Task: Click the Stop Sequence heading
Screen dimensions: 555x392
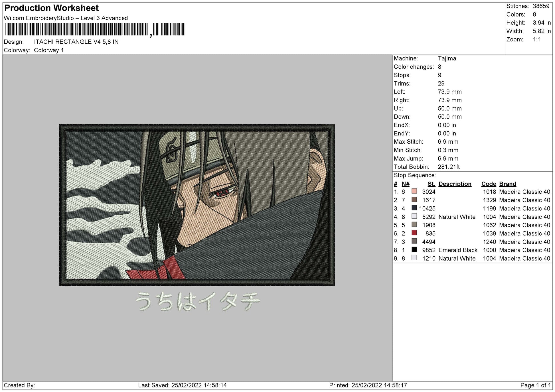Action: pos(415,175)
